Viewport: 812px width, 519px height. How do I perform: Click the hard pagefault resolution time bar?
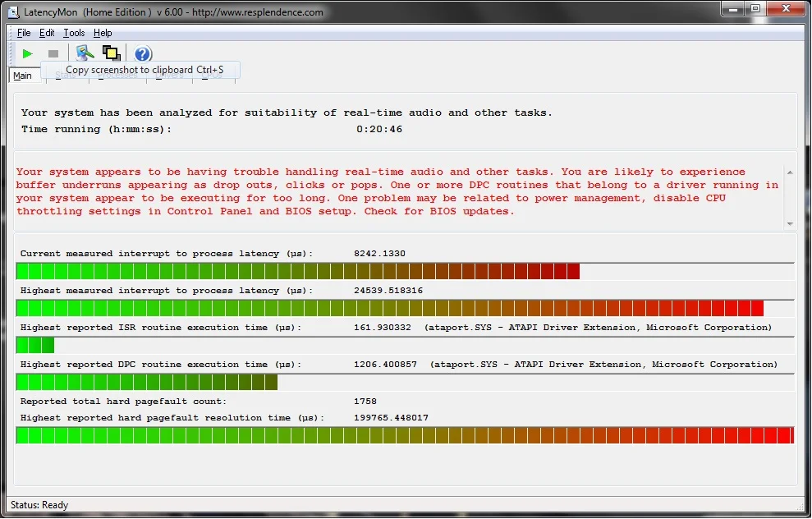tap(405, 435)
